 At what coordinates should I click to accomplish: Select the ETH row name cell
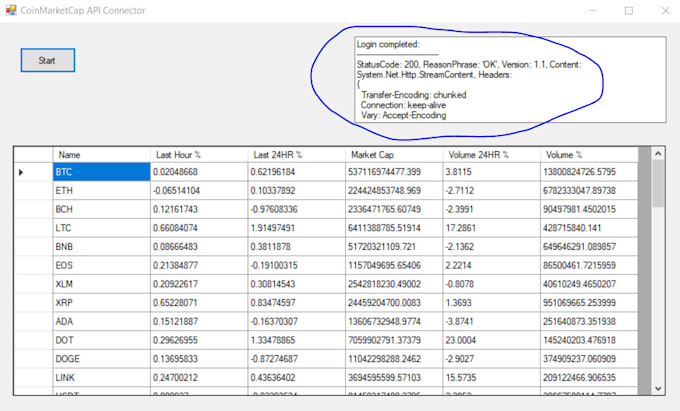click(100, 190)
